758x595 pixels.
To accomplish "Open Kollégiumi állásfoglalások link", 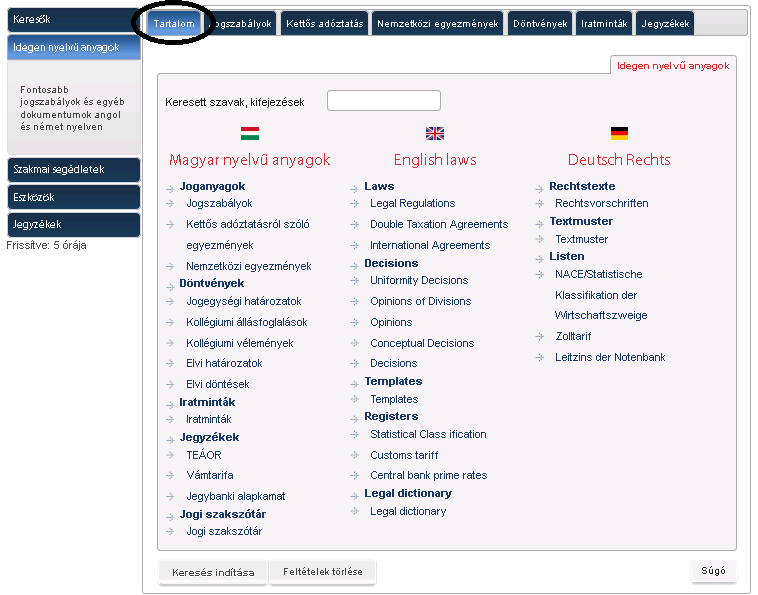I will pyautogui.click(x=247, y=322).
